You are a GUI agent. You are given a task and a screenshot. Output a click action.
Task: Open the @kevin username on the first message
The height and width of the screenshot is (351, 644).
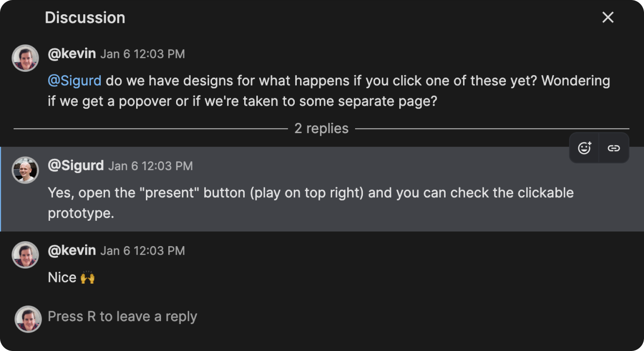[x=72, y=53]
